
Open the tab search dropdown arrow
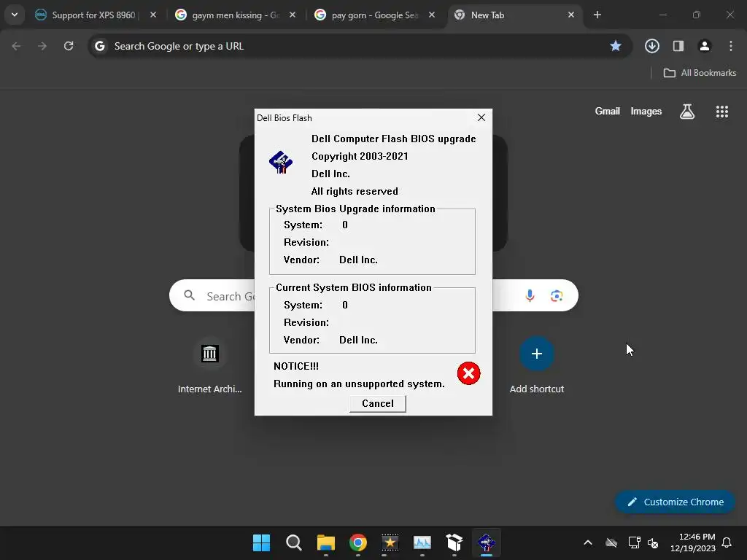[15, 15]
